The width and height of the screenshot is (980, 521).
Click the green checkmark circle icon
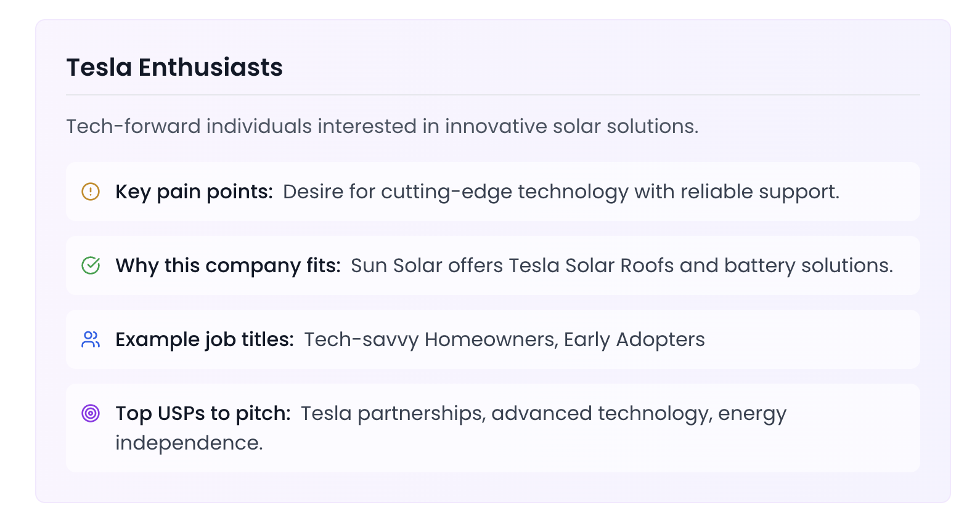[91, 265]
